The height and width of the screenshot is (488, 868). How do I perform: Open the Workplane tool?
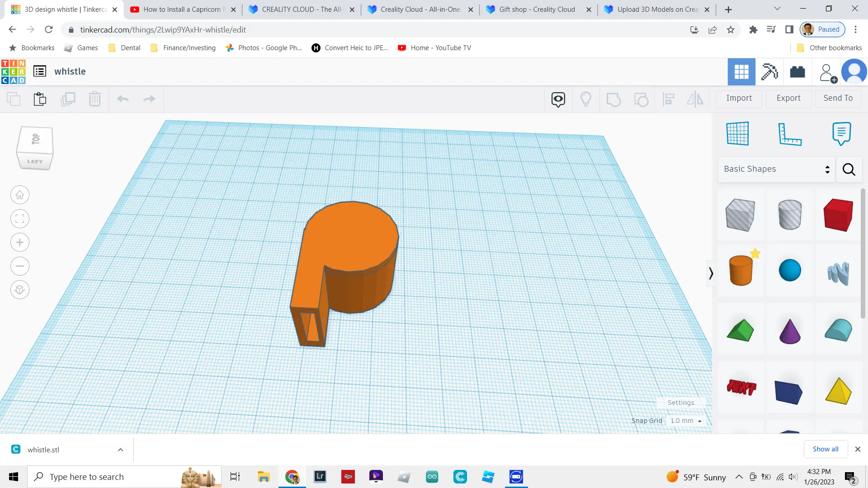[737, 134]
